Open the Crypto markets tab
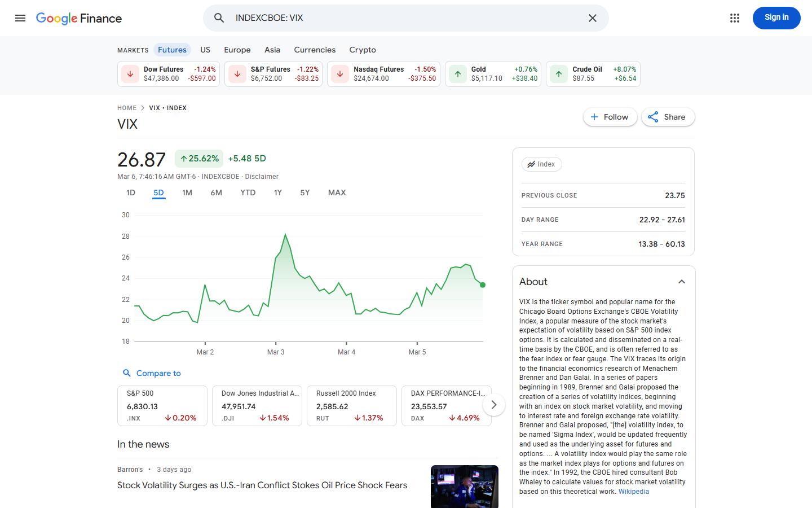The width and height of the screenshot is (812, 508). [362, 50]
